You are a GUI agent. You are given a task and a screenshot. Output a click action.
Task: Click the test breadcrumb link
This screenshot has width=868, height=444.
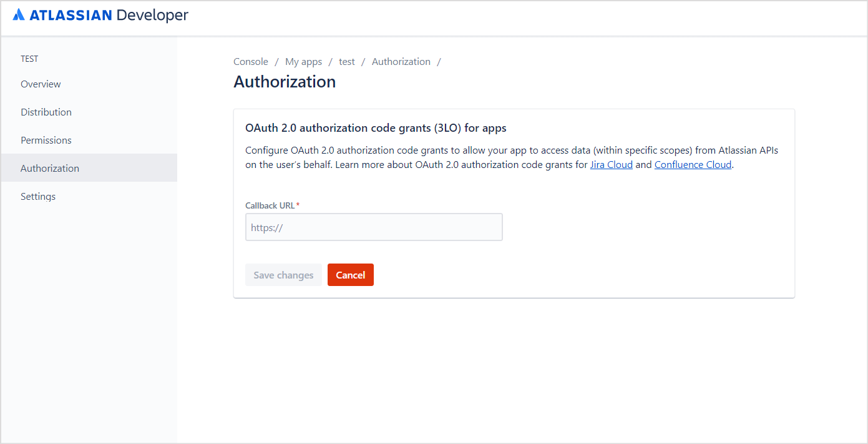[x=347, y=62]
